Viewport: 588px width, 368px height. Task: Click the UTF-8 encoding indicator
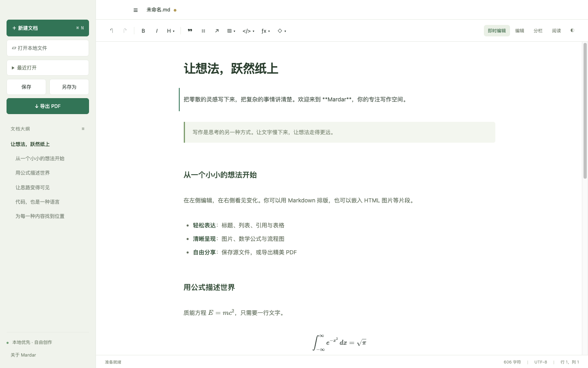pyautogui.click(x=541, y=362)
